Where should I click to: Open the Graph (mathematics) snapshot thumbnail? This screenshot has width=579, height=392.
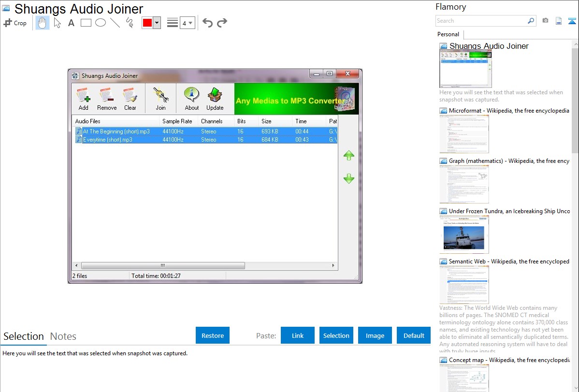[x=464, y=184]
